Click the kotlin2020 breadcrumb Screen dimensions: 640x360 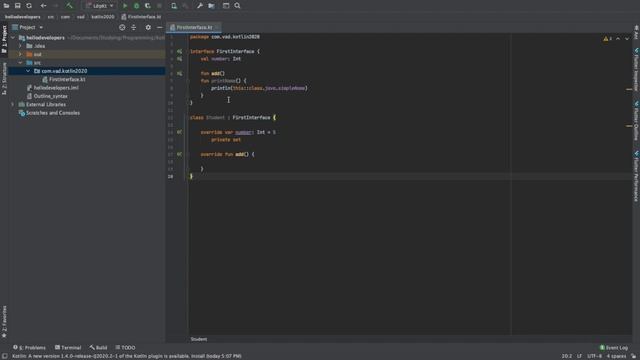pos(103,17)
